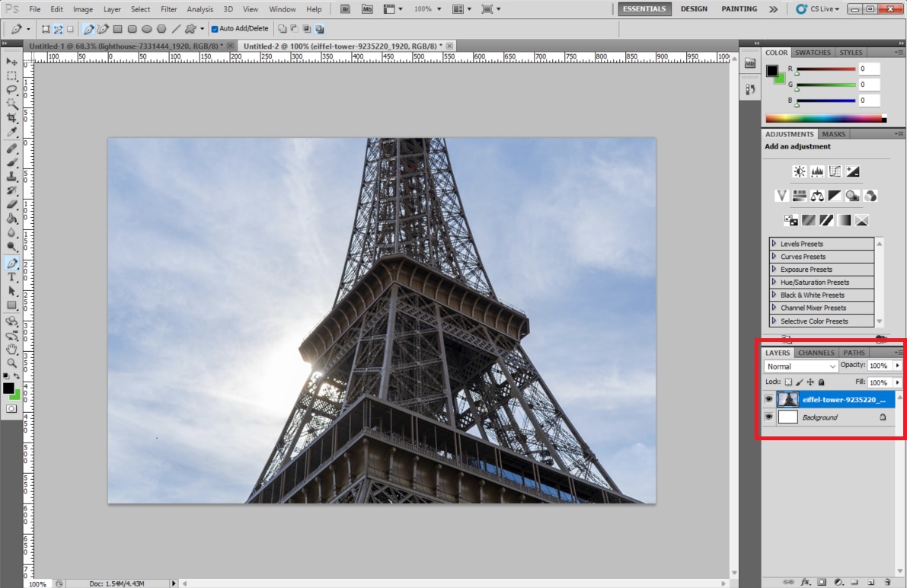Switch to the Painting workspace
This screenshot has width=907, height=588.
[739, 8]
